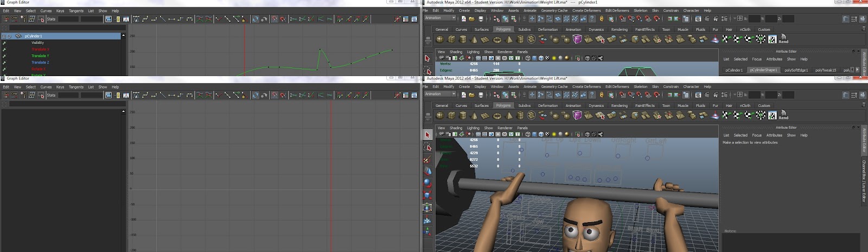Open Skeleton menu in top Maya window

640,10
